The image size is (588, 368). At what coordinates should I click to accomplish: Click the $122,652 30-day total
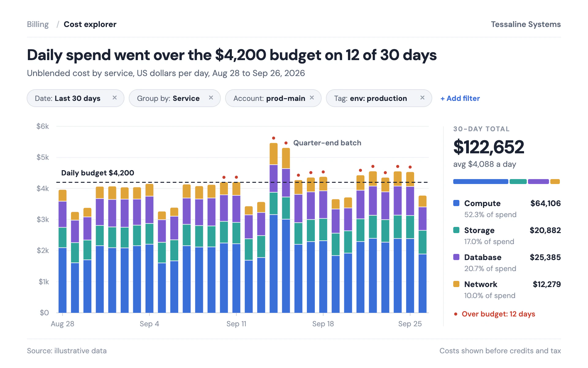(x=489, y=147)
